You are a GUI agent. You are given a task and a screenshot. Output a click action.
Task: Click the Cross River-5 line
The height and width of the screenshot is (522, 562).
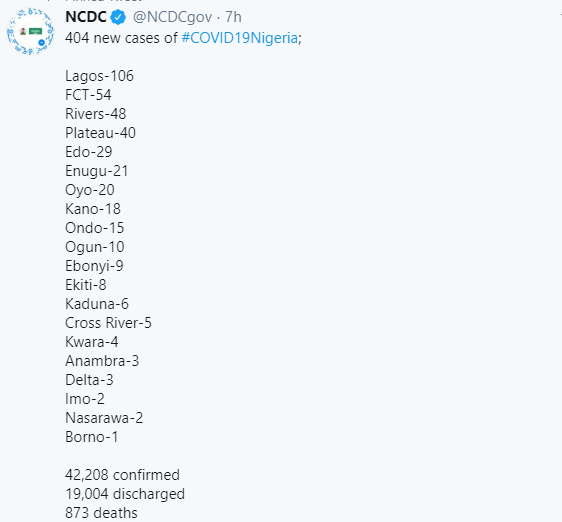[108, 323]
